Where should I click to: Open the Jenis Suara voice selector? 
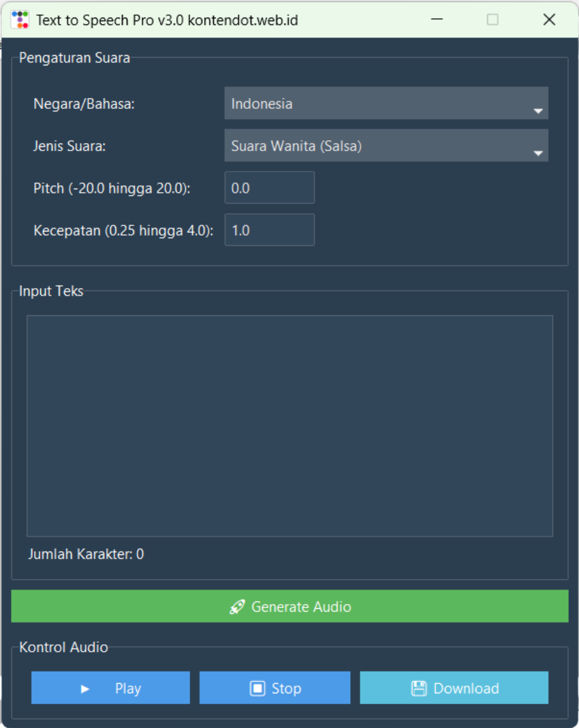point(378,146)
